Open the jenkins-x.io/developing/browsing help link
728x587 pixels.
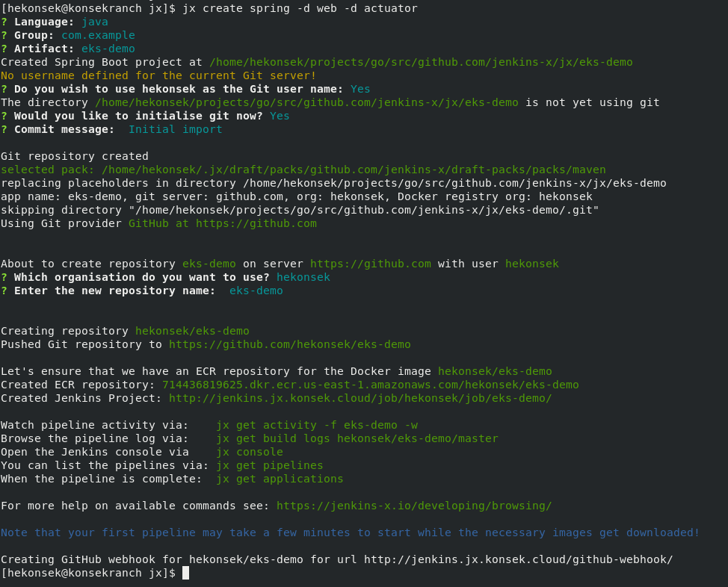pyautogui.click(x=414, y=506)
